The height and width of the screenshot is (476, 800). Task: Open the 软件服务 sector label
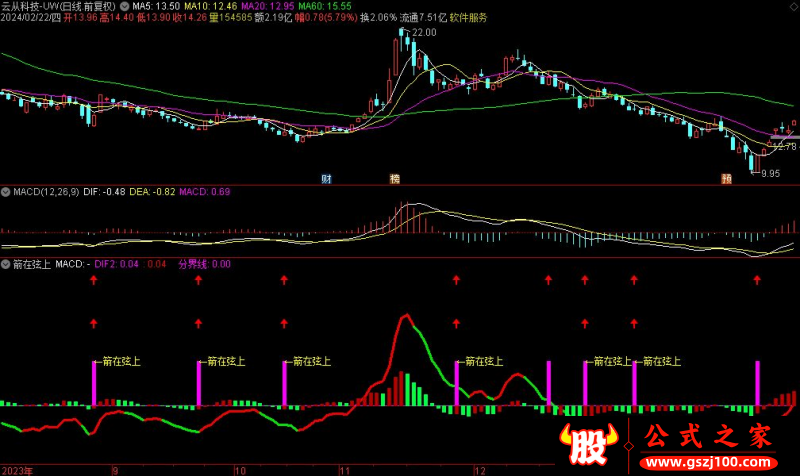pyautogui.click(x=468, y=17)
